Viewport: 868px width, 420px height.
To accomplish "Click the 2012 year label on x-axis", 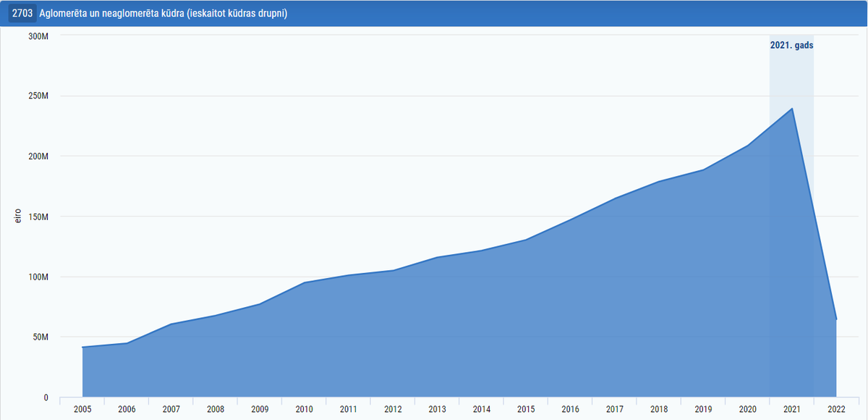I will pos(393,410).
